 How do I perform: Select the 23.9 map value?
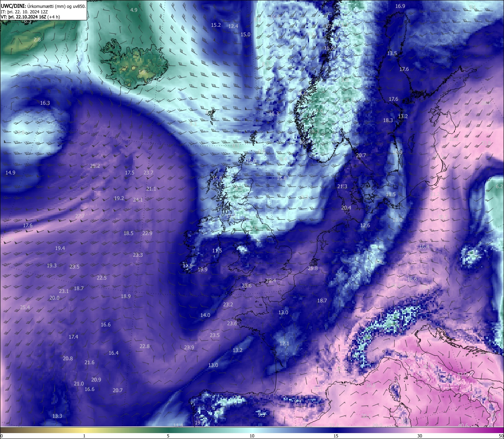tap(189, 347)
